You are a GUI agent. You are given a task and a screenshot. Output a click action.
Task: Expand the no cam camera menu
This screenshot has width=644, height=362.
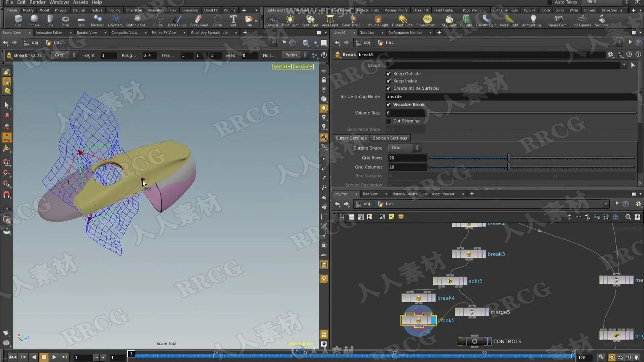point(303,67)
